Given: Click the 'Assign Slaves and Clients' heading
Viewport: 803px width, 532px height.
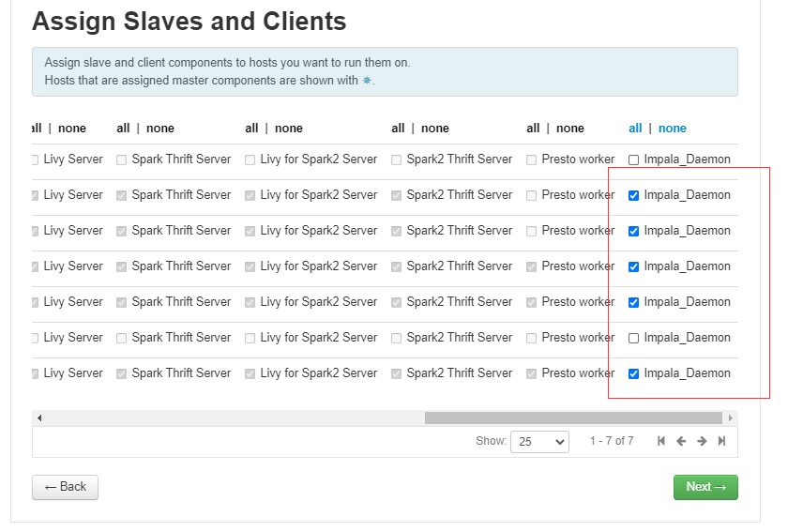Looking at the screenshot, I should pyautogui.click(x=189, y=22).
